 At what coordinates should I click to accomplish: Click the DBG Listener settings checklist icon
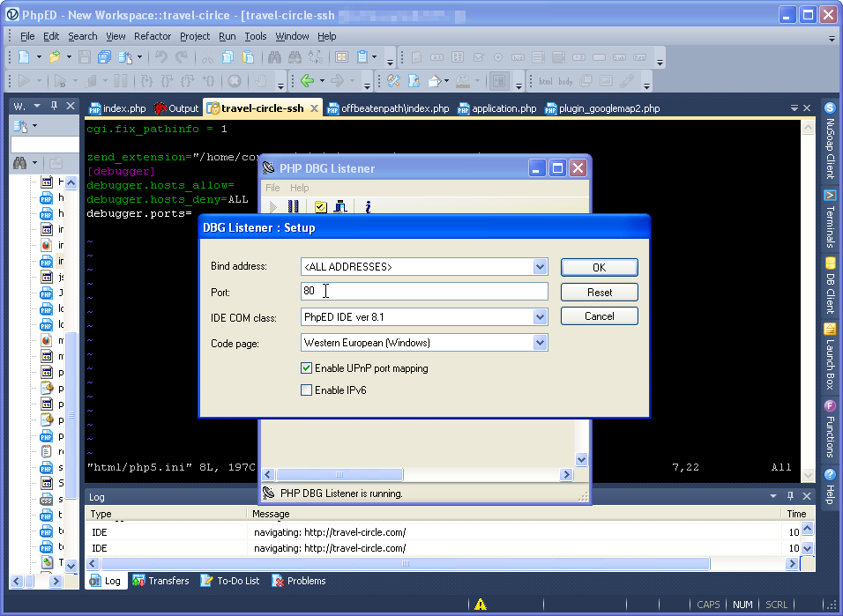(320, 207)
